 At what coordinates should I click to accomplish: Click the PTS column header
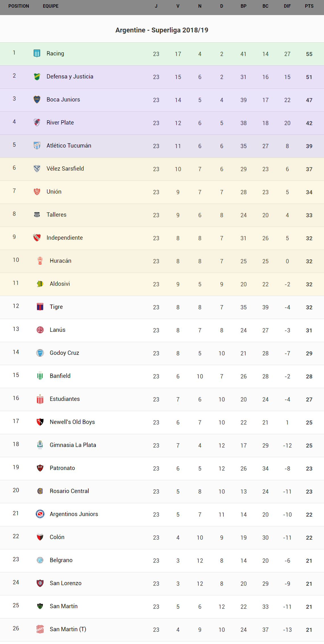click(309, 6)
